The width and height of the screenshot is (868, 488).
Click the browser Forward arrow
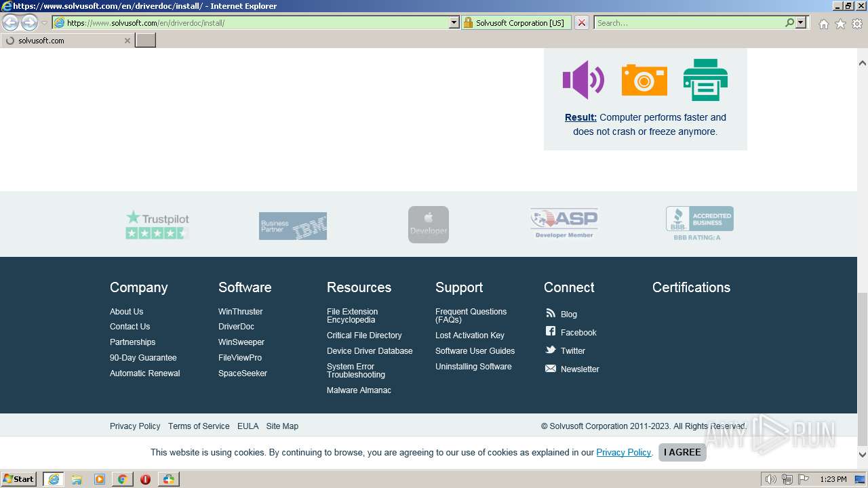coord(29,22)
